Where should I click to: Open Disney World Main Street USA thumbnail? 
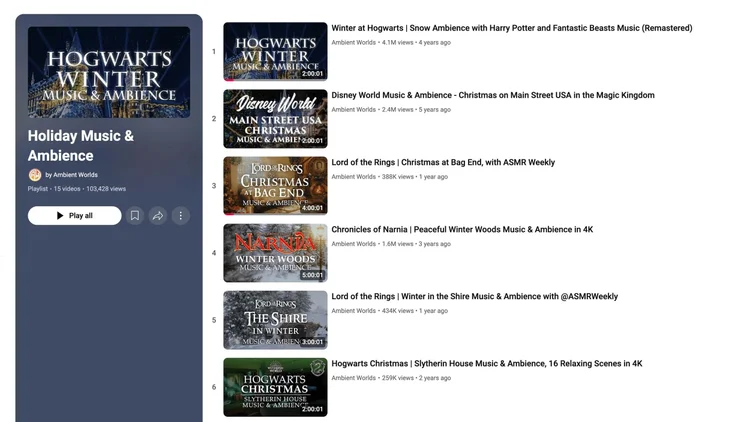pos(276,119)
